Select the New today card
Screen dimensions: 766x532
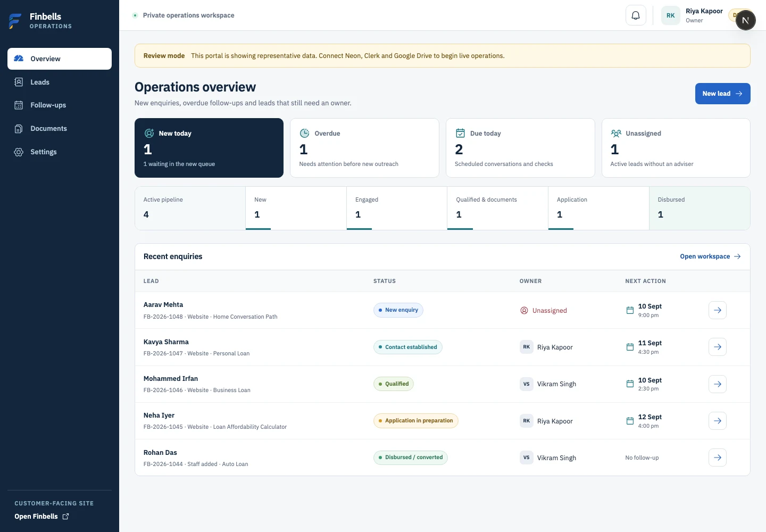click(209, 148)
